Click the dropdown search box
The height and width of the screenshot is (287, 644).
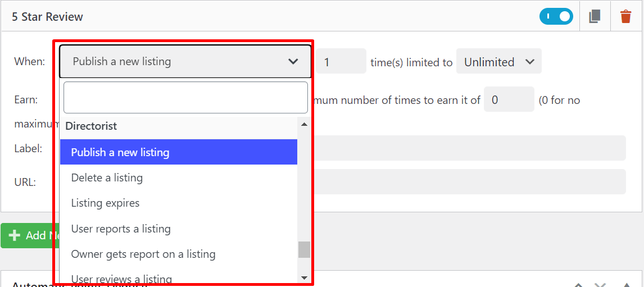click(x=185, y=98)
